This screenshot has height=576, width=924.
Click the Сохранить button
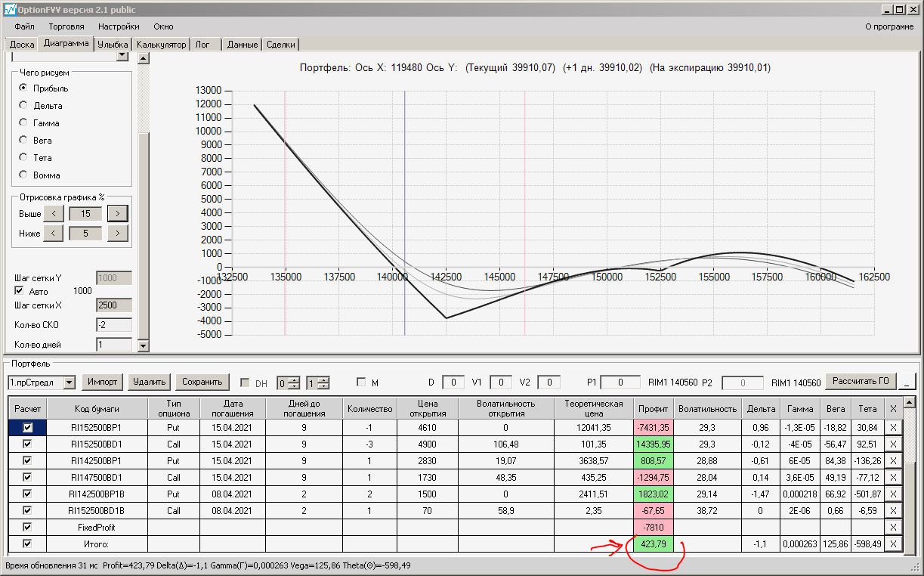pyautogui.click(x=202, y=382)
